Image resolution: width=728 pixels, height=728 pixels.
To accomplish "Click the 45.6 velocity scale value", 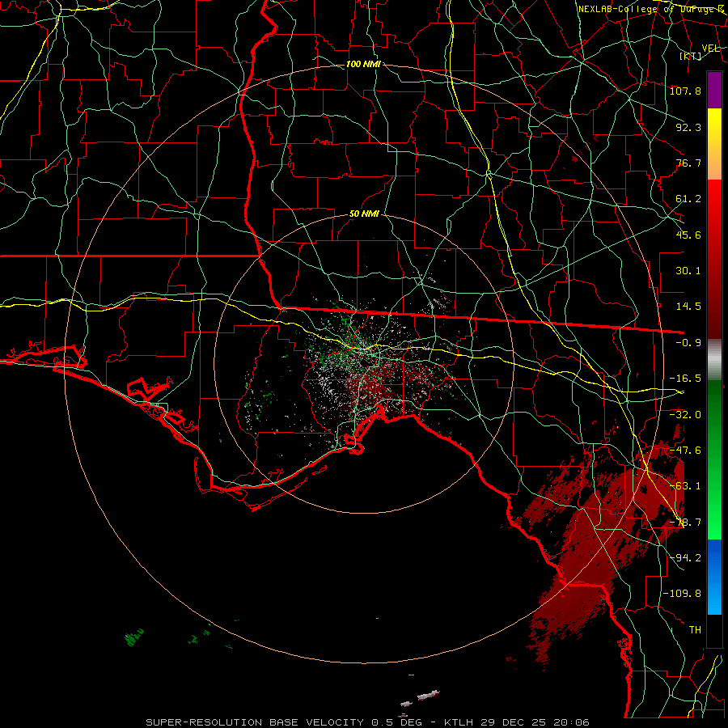I will [x=688, y=235].
